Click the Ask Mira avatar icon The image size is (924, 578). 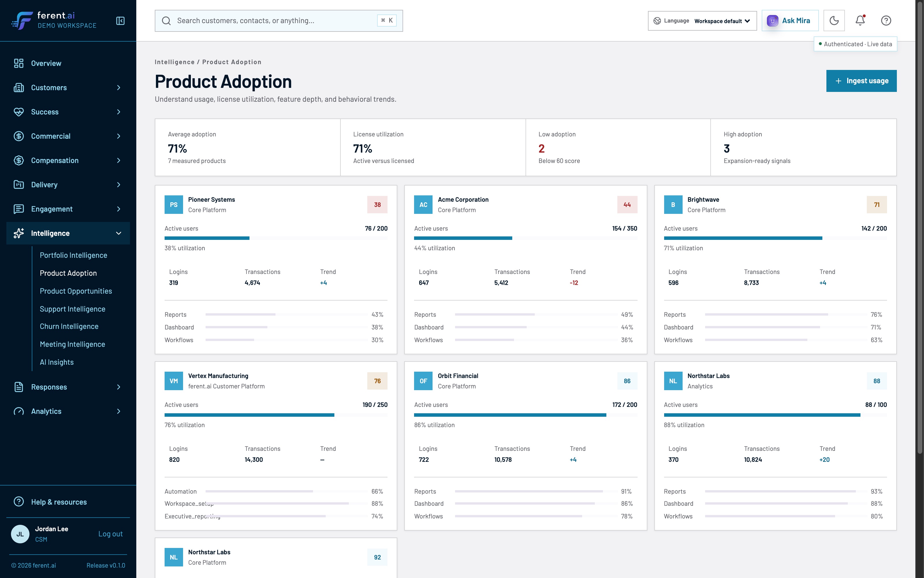[x=772, y=21]
